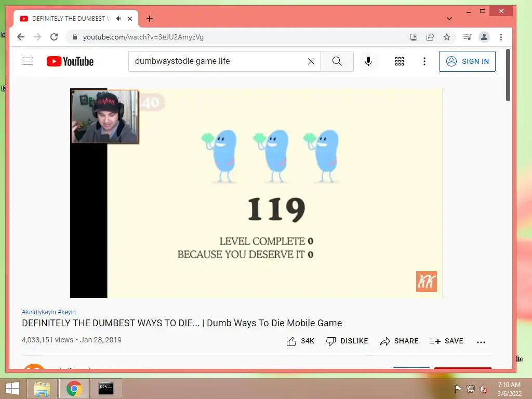Click the SIGN IN button
The image size is (532, 399).
click(467, 61)
